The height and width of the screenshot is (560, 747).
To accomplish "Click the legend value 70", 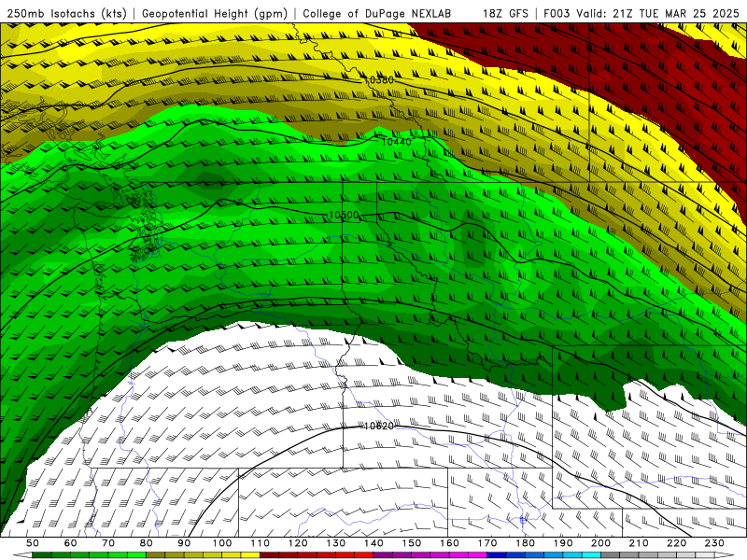I will click(x=108, y=543).
